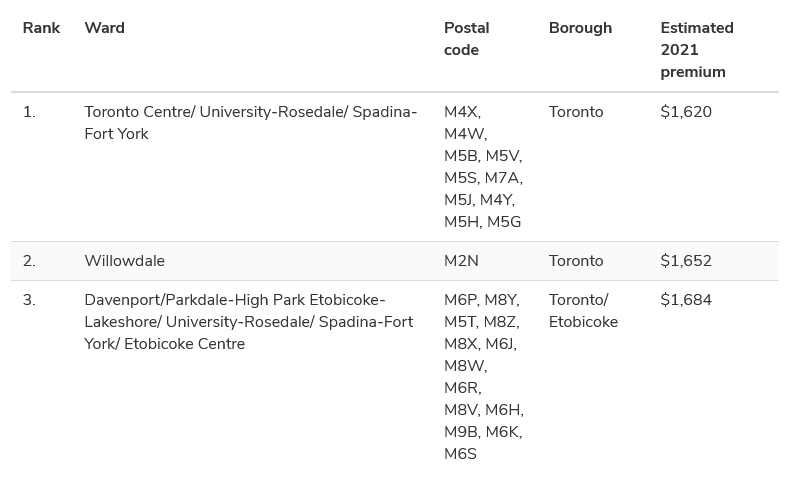Click the Borough column header
This screenshot has width=812, height=493.
point(580,28)
